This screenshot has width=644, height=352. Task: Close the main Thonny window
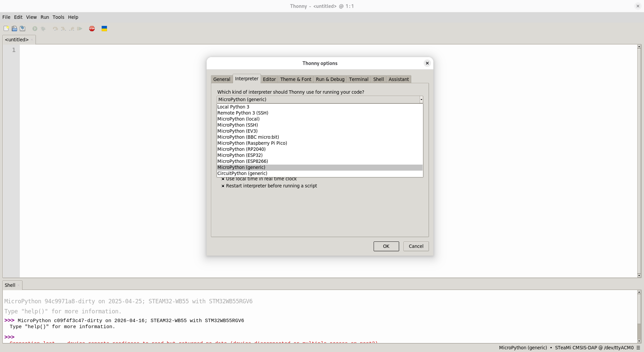coord(638,6)
